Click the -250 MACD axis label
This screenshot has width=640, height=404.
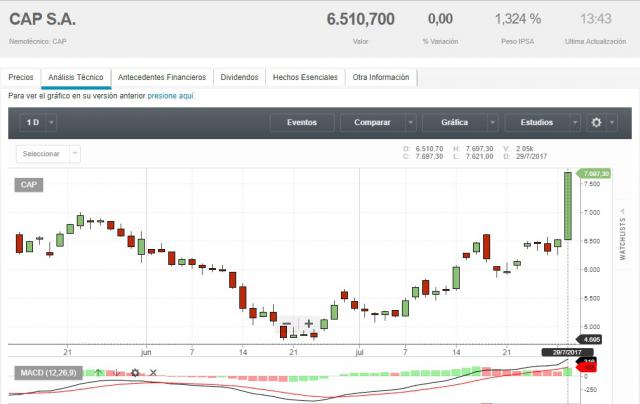[590, 390]
